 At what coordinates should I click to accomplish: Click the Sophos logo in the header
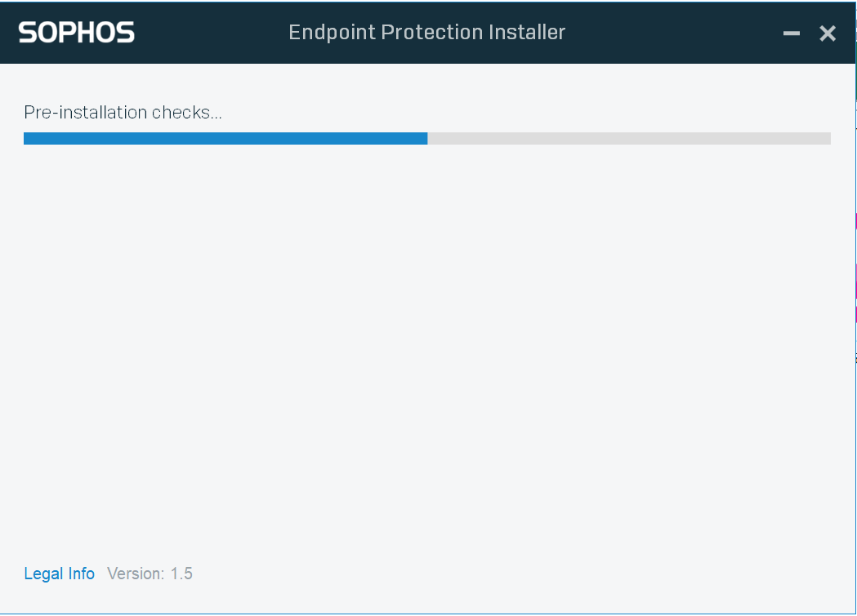click(x=76, y=33)
